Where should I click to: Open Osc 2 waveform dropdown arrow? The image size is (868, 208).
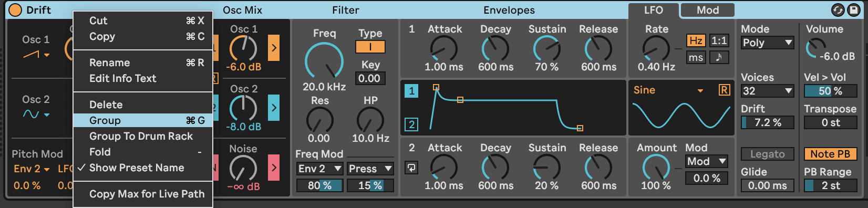[47, 115]
